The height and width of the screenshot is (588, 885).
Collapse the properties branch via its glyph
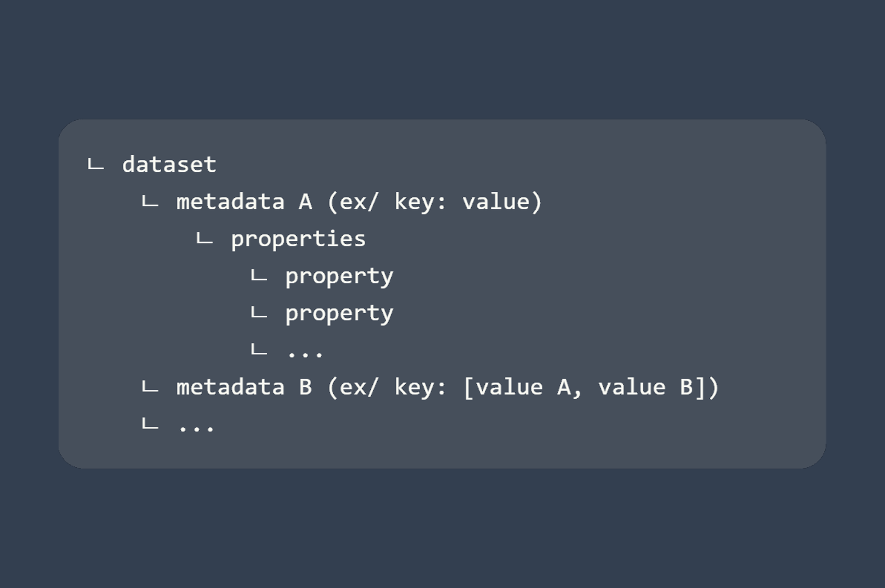[x=205, y=240]
